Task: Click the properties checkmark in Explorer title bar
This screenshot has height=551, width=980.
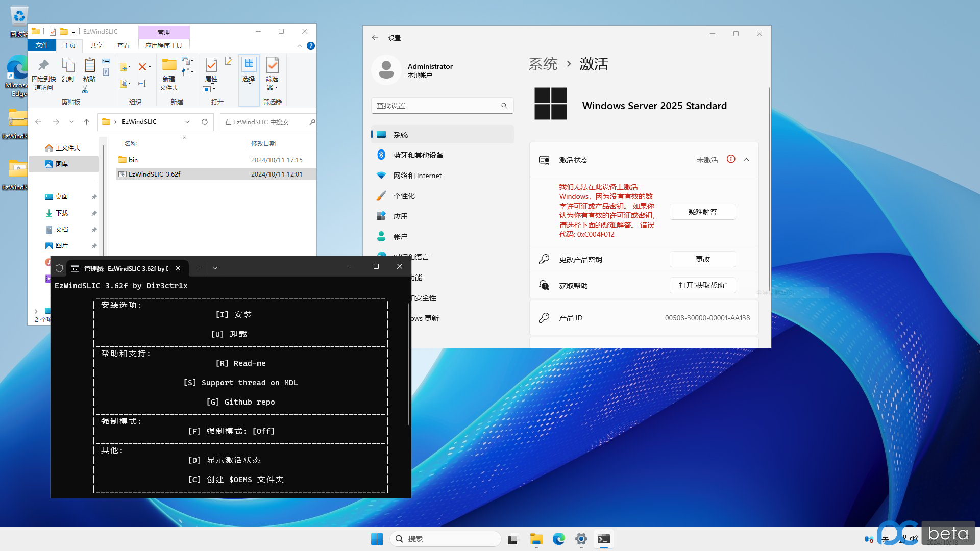Action: pos(53,31)
